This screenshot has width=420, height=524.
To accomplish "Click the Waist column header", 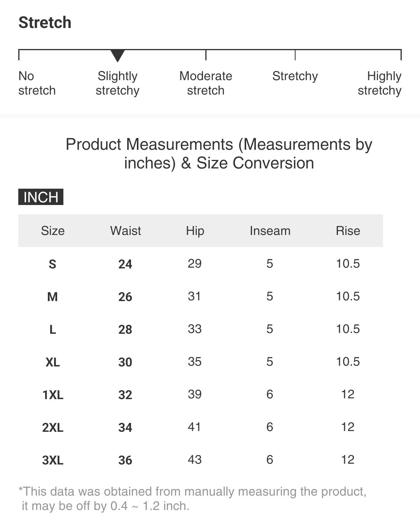I will [x=125, y=231].
